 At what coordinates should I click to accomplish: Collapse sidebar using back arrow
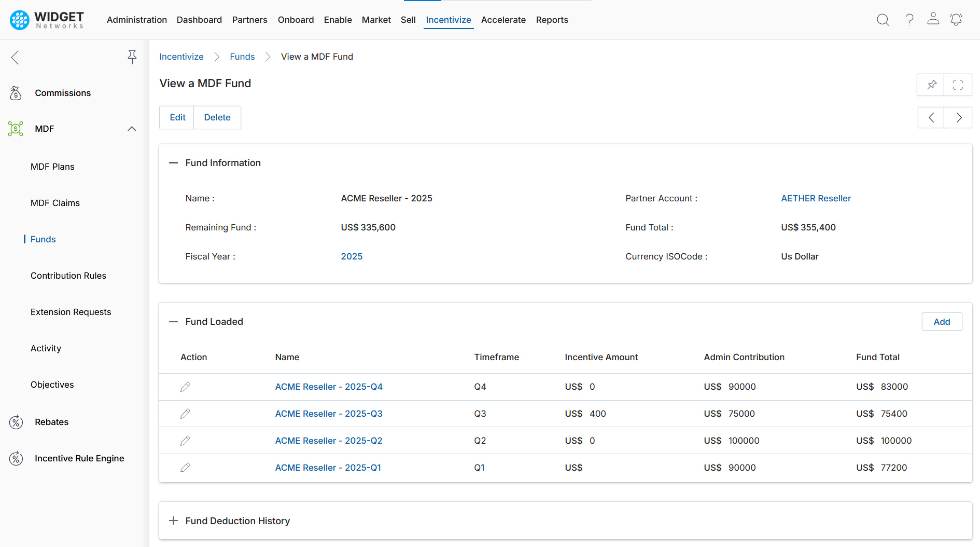pyautogui.click(x=15, y=58)
